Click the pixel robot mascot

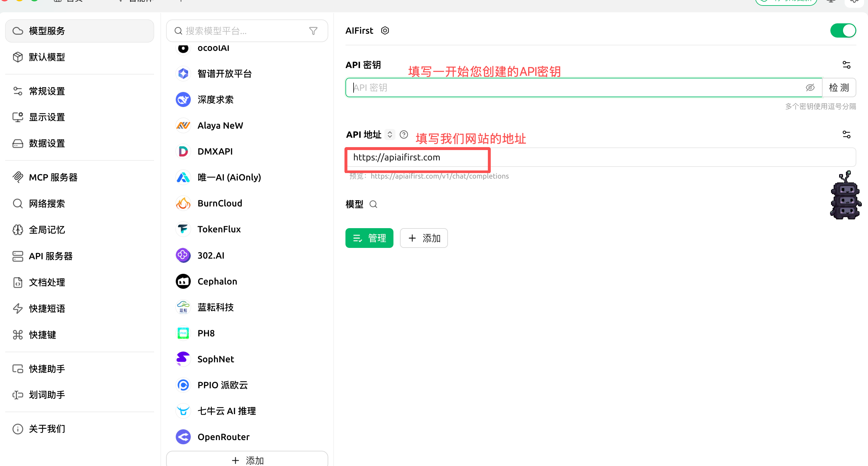(x=845, y=195)
